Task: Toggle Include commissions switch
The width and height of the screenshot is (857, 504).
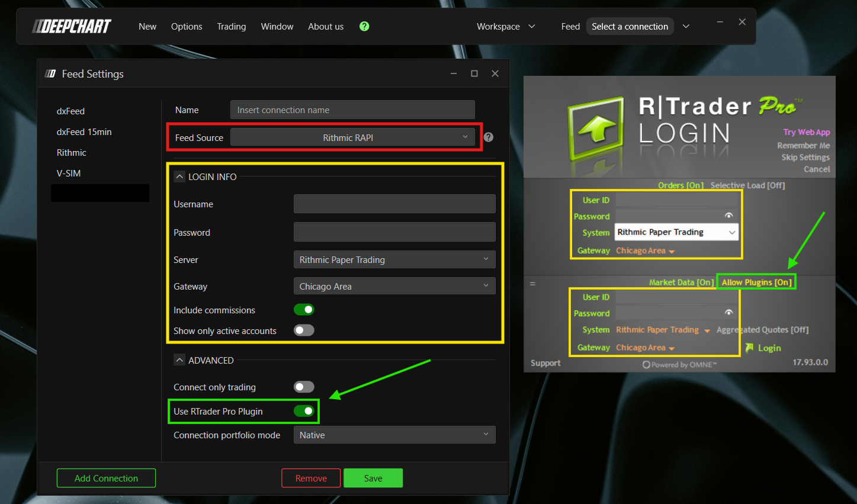Action: [304, 310]
